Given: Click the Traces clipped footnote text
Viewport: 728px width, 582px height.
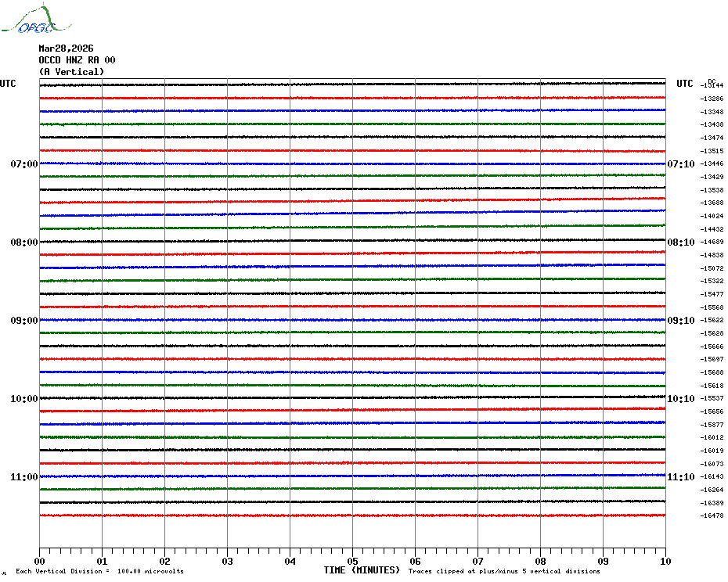Looking at the screenshot, I should [504, 571].
